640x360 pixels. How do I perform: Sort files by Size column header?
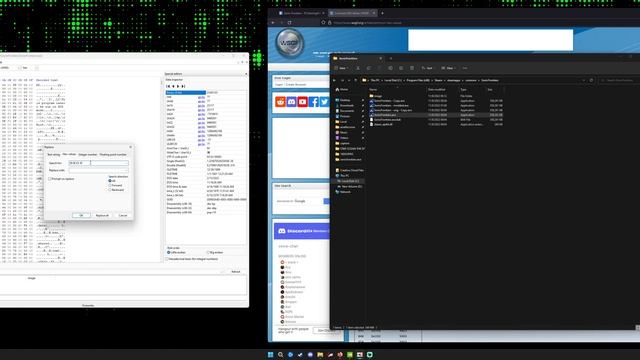click(490, 89)
